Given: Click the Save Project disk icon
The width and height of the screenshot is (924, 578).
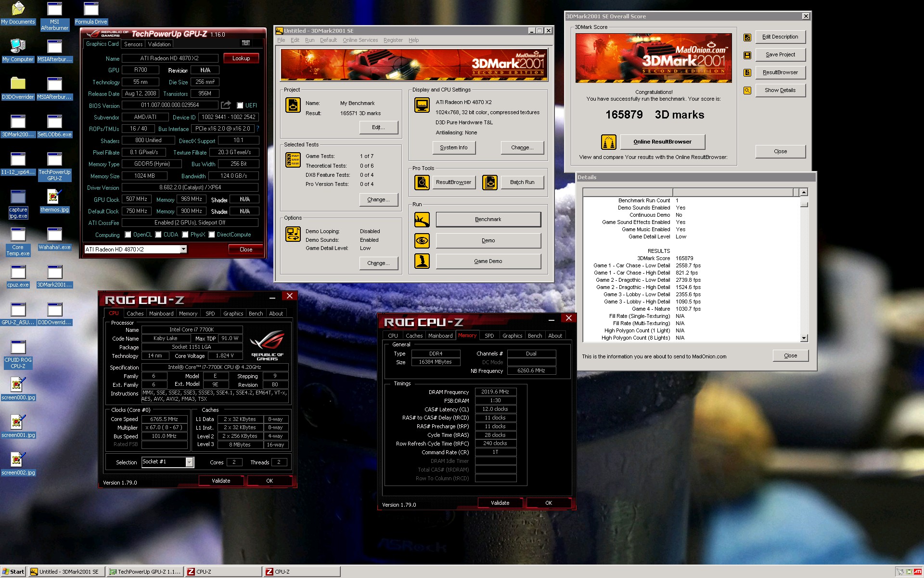Looking at the screenshot, I should (747, 55).
